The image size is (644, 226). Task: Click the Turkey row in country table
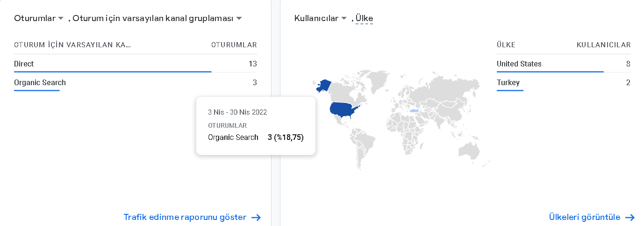(x=564, y=82)
